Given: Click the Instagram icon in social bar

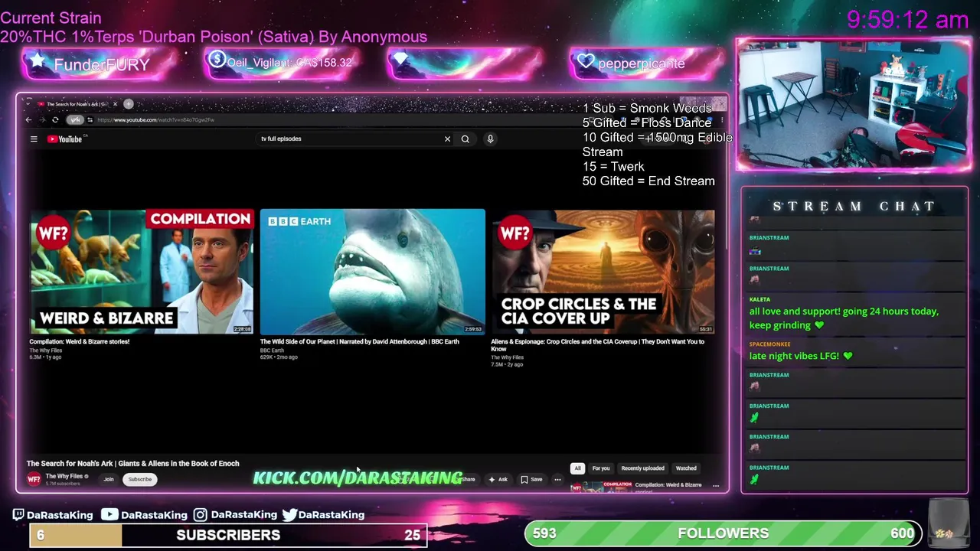Looking at the screenshot, I should (201, 515).
